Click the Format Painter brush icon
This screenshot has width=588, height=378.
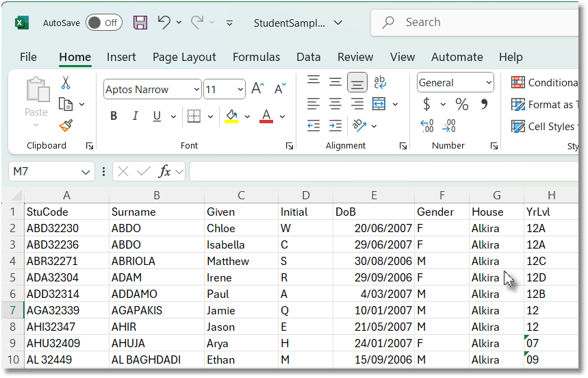click(66, 125)
